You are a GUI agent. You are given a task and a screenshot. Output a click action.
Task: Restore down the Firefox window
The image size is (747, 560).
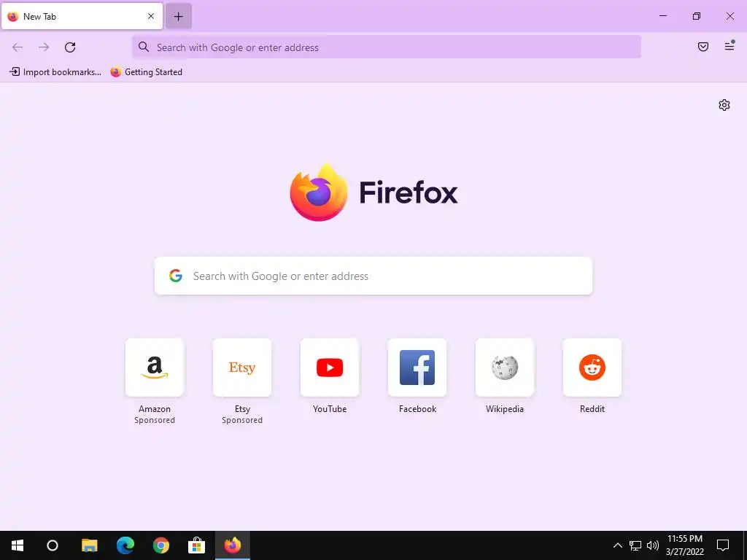(x=697, y=16)
